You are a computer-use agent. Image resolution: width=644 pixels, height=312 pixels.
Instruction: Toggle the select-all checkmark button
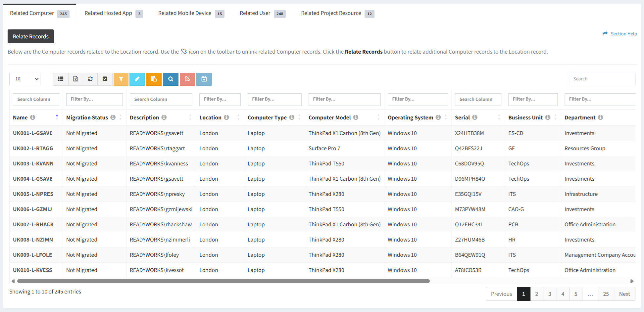pyautogui.click(x=105, y=79)
